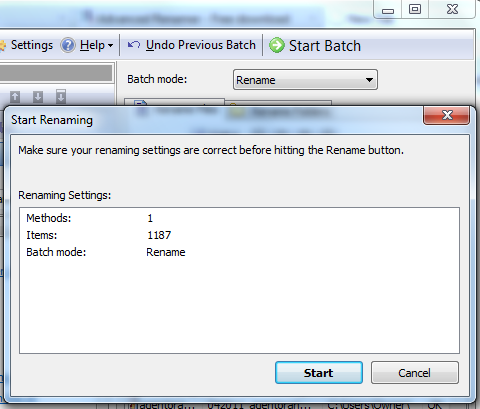The image size is (480, 409).
Task: Click the Start button in the dialog
Action: tap(319, 373)
